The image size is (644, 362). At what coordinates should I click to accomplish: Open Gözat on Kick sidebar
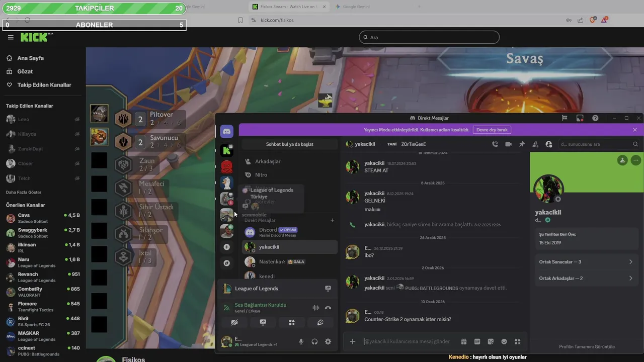pos(25,71)
